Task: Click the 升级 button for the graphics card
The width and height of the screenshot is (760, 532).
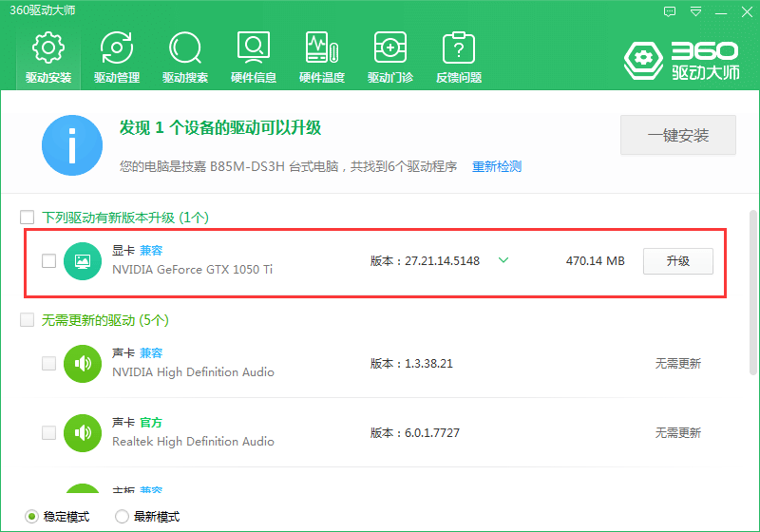Action: 678,261
